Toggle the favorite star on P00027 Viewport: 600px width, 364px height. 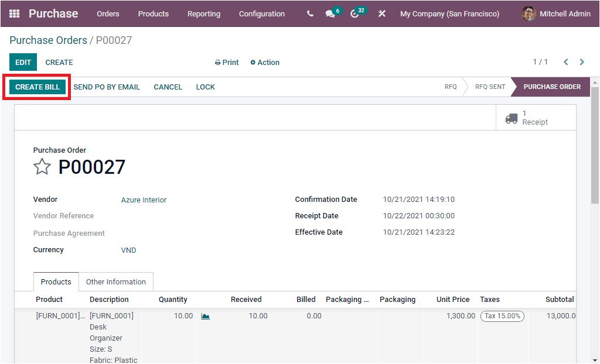42,167
